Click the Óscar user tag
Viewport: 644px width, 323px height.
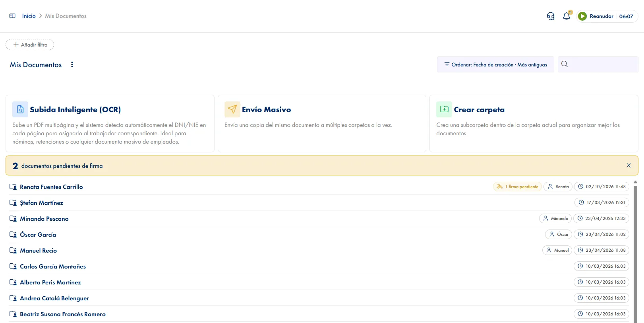coord(559,234)
